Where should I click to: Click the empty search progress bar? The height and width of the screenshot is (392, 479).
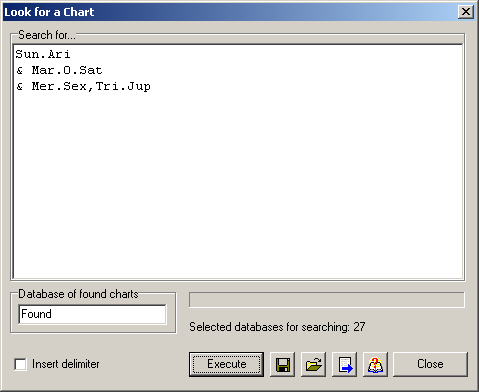327,300
